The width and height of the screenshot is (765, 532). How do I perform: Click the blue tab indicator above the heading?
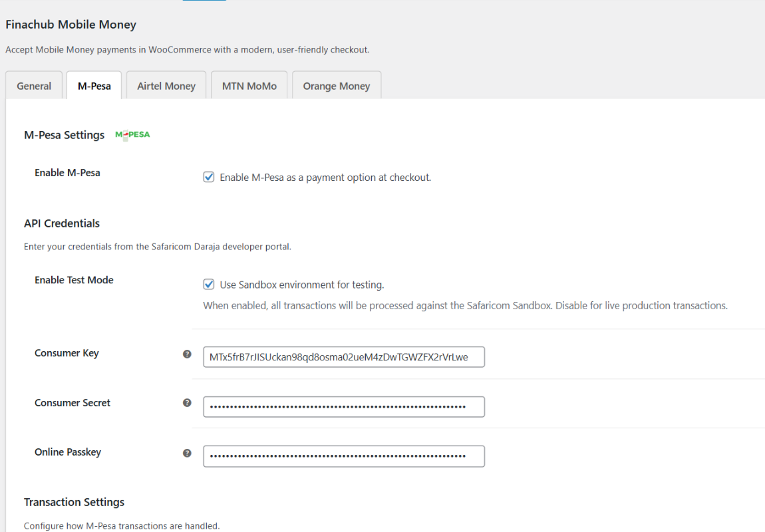204,2
